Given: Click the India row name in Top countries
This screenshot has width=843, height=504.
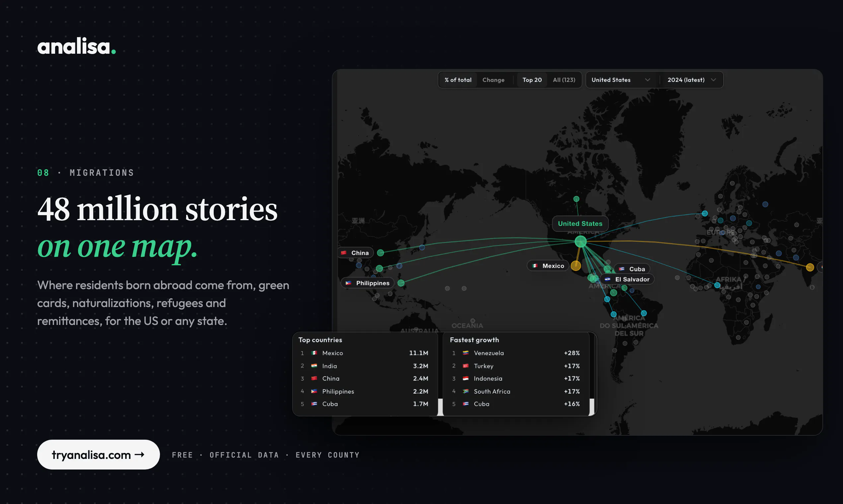Looking at the screenshot, I should tap(329, 366).
